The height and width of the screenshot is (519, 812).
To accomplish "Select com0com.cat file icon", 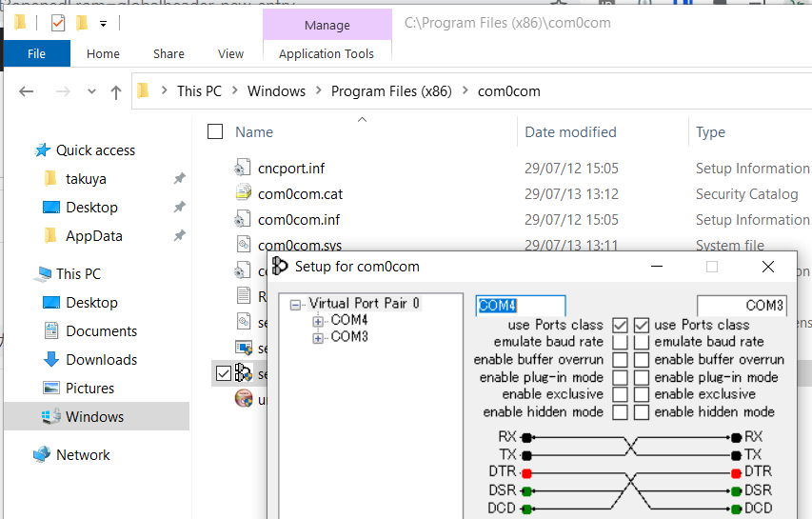I will coord(243,192).
